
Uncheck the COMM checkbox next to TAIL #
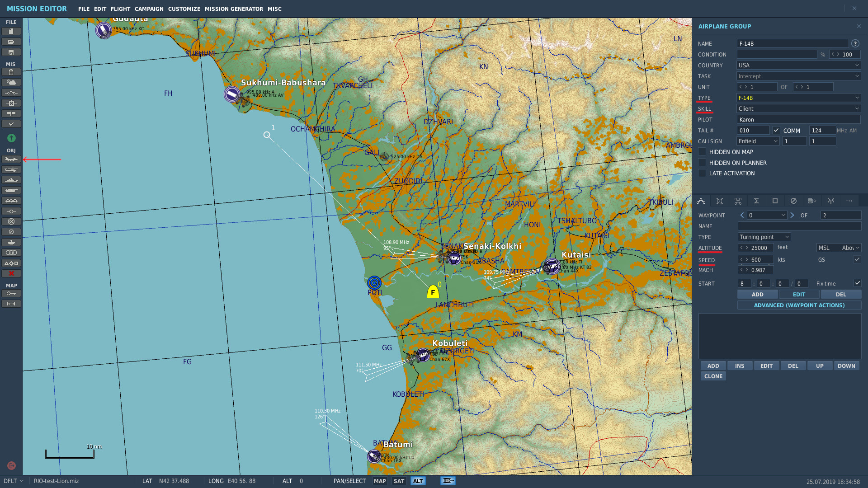point(776,130)
